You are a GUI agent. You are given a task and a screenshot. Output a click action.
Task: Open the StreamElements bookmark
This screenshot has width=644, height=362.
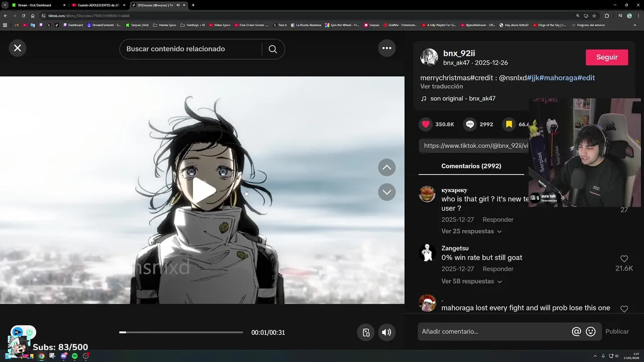tap(104, 25)
